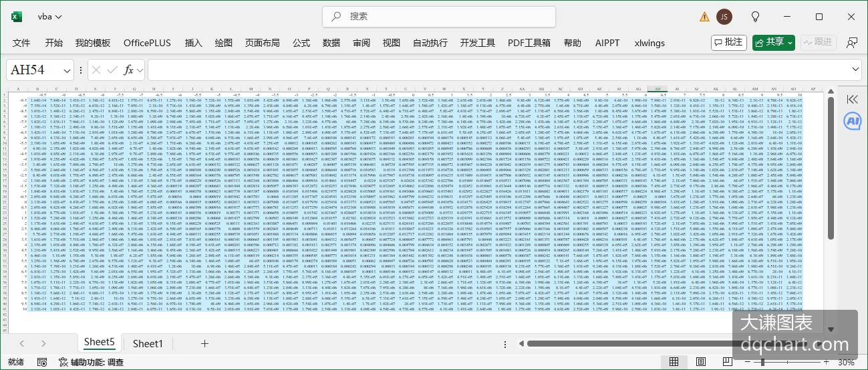This screenshot has height=370, width=868.
Task: Click the person icon right of 跟进
Action: click(x=852, y=42)
